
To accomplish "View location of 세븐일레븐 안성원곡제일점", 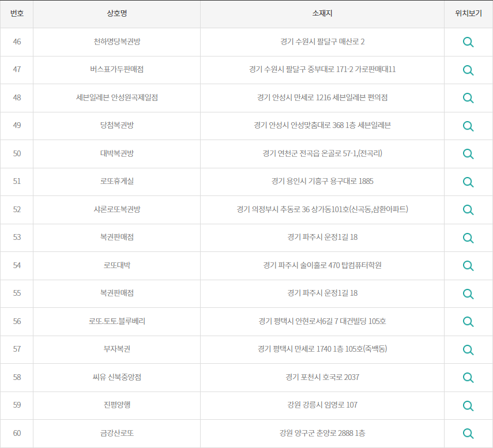I will [x=468, y=98].
